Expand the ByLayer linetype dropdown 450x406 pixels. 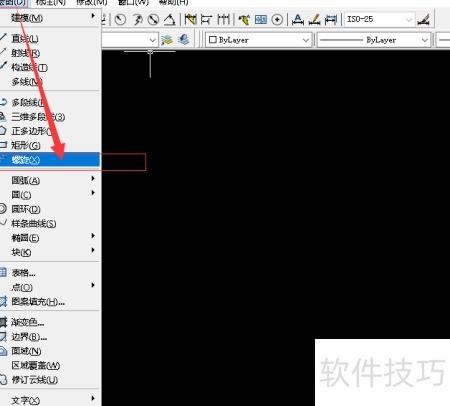[374, 40]
